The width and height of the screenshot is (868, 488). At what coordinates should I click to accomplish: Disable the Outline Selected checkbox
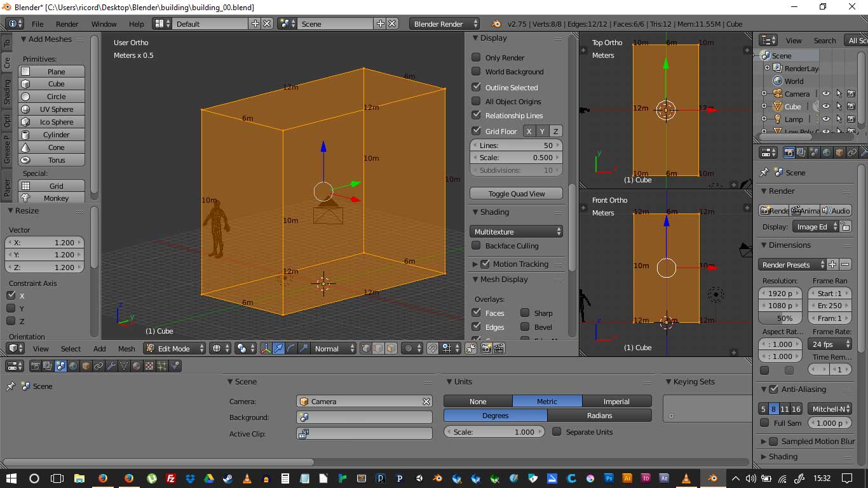click(476, 87)
